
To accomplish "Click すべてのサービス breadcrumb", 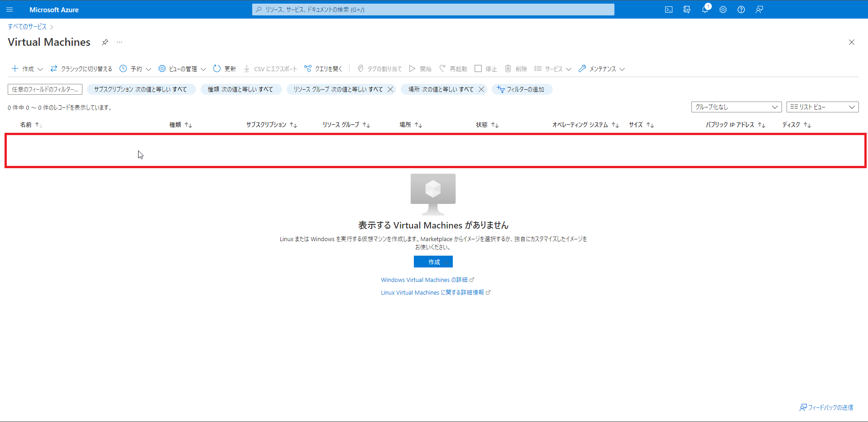I will 27,27.
